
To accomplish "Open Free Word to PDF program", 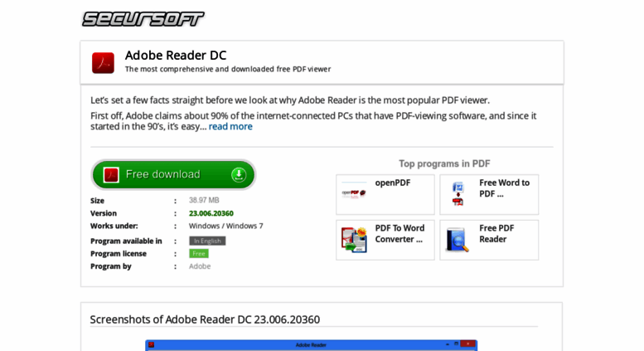I will click(x=489, y=194).
